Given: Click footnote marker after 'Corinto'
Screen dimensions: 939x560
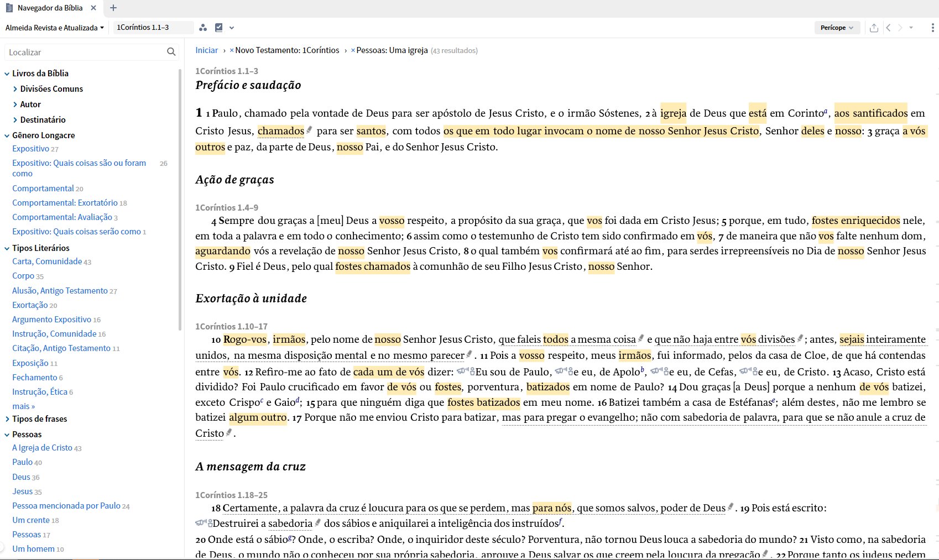Looking at the screenshot, I should [826, 111].
